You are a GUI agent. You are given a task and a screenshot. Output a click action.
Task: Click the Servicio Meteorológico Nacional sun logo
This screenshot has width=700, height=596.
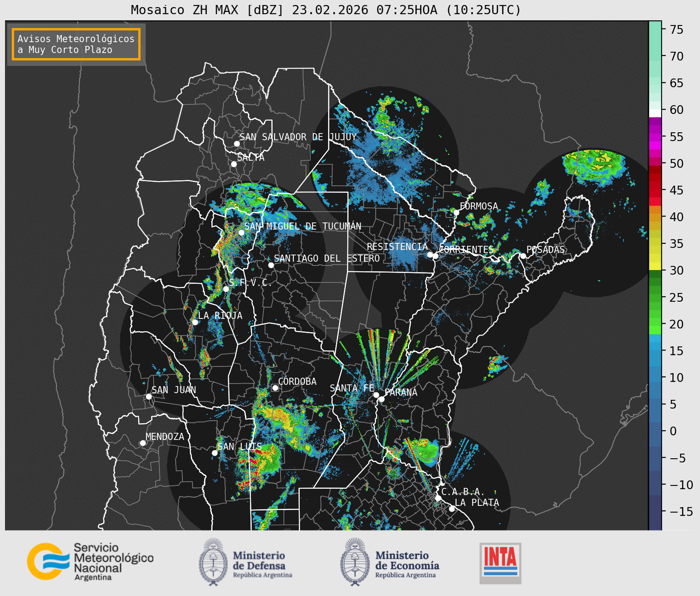[x=48, y=561]
